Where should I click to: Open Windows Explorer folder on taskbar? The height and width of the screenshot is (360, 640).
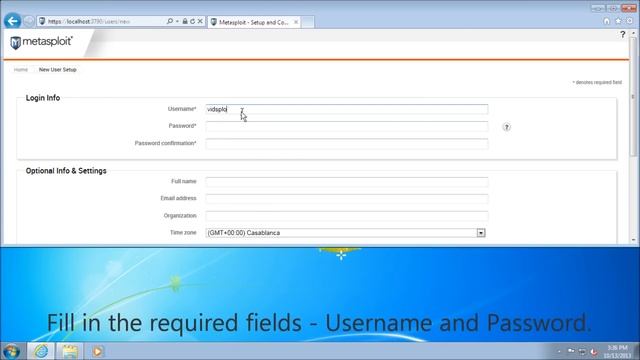[x=70, y=351]
